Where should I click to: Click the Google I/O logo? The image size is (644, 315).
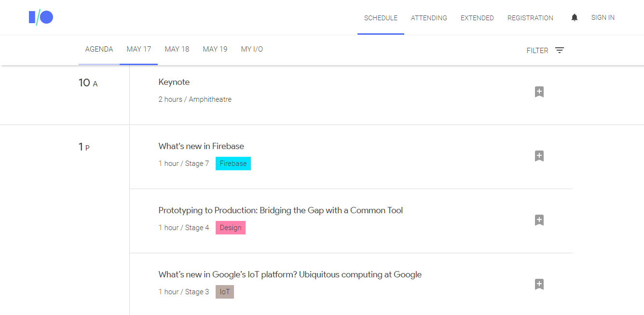click(41, 17)
